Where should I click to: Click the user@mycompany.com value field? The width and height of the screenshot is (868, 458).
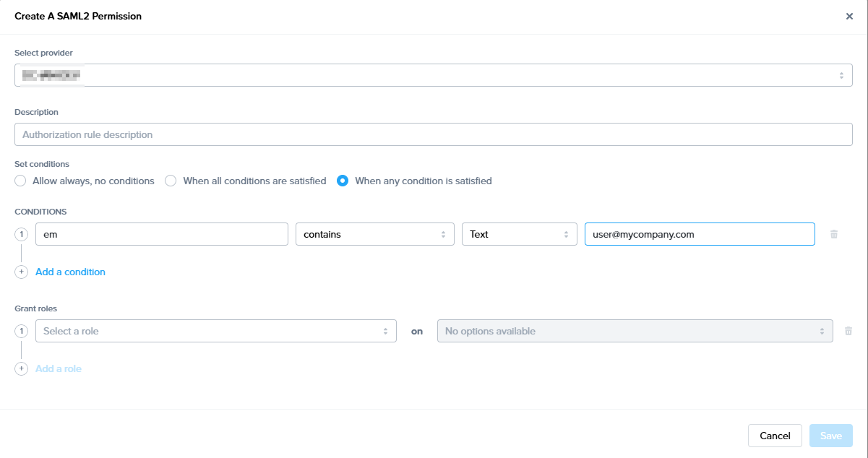point(699,234)
